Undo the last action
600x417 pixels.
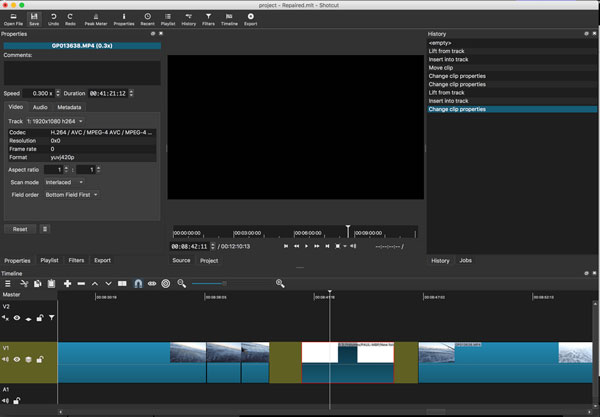tap(53, 19)
